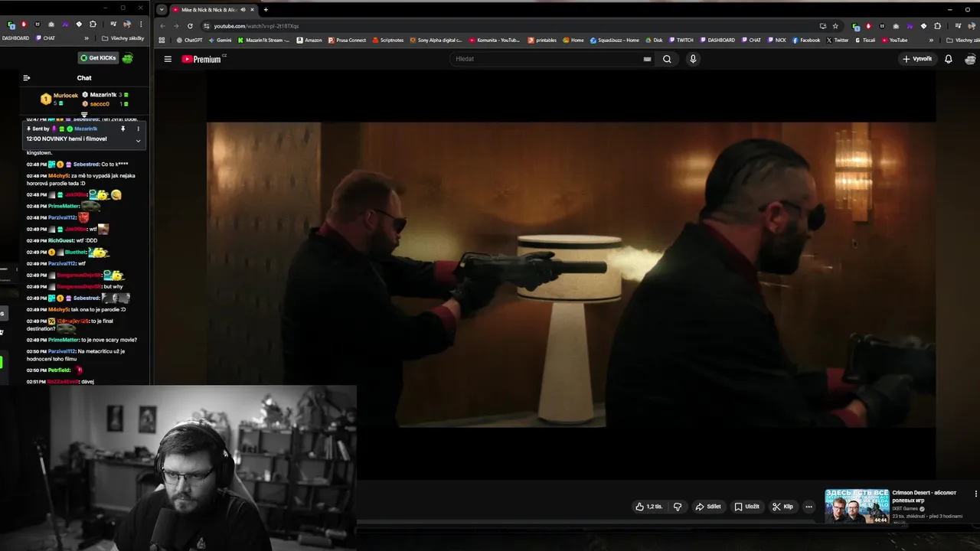Open the Amazon bookmark
Screen dimensions: 980x551
click(309, 40)
